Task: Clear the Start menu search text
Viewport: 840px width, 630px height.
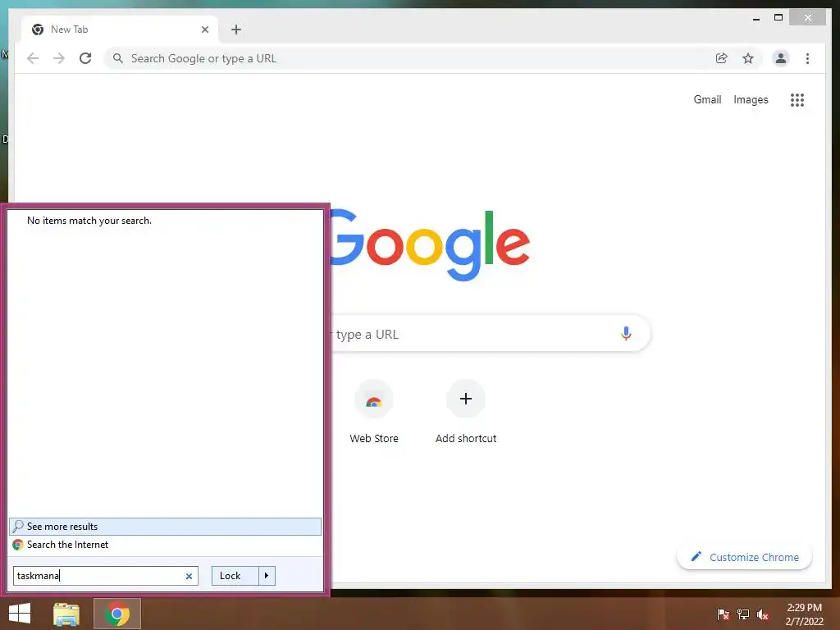Action: [x=189, y=576]
